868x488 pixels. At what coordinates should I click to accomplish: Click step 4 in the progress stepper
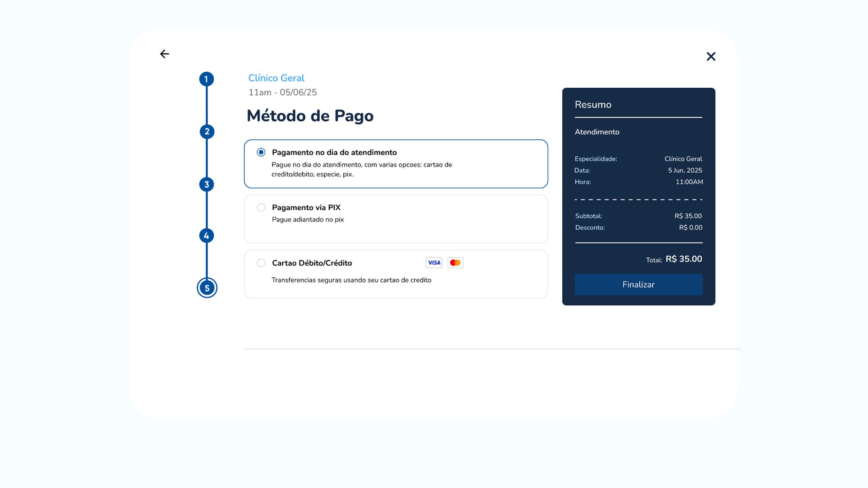(x=207, y=235)
